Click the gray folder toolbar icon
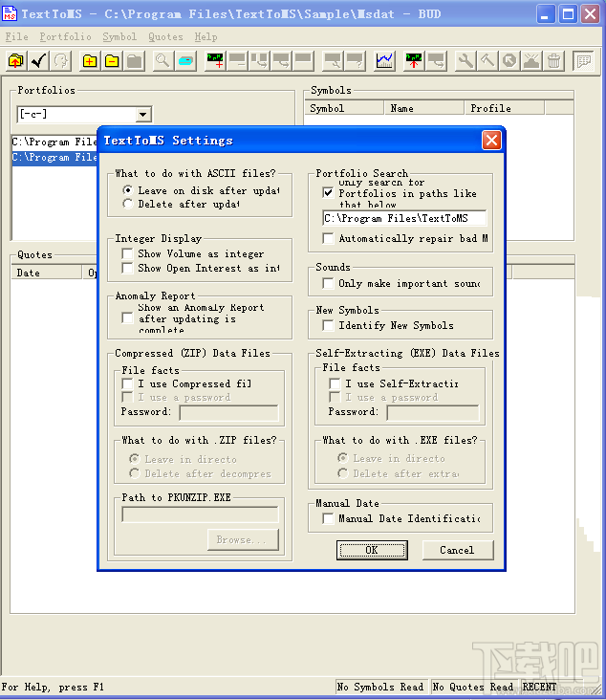This screenshot has width=606, height=700. [135, 60]
